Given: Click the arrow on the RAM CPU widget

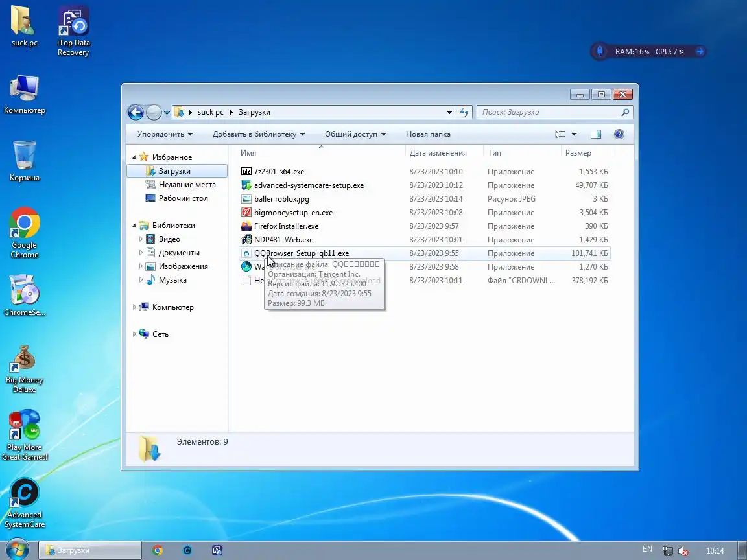Looking at the screenshot, I should (x=700, y=51).
